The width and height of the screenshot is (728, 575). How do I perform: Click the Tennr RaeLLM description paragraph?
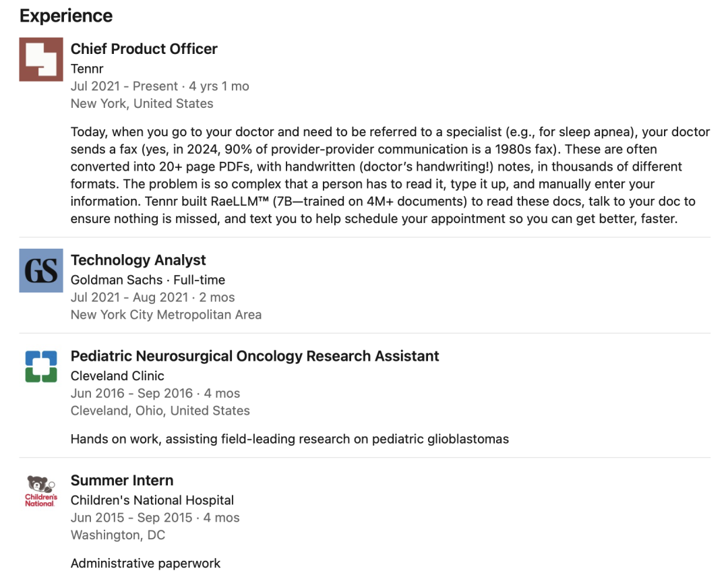[x=390, y=175]
